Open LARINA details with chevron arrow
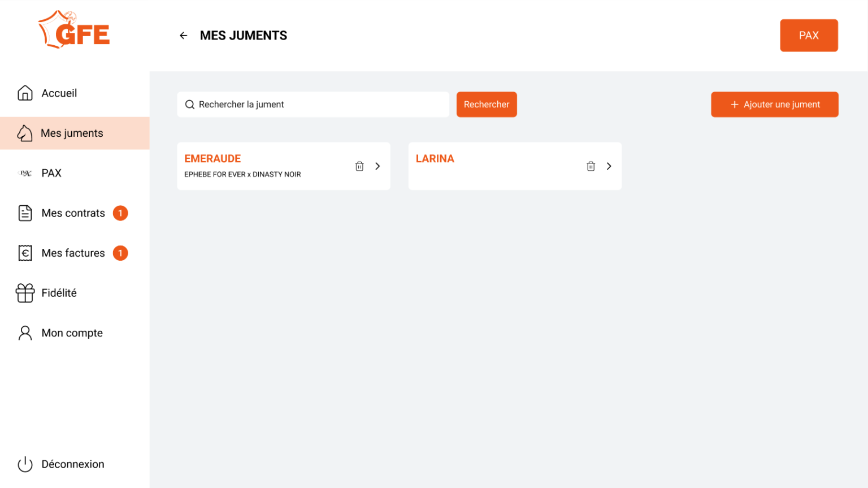 609,166
